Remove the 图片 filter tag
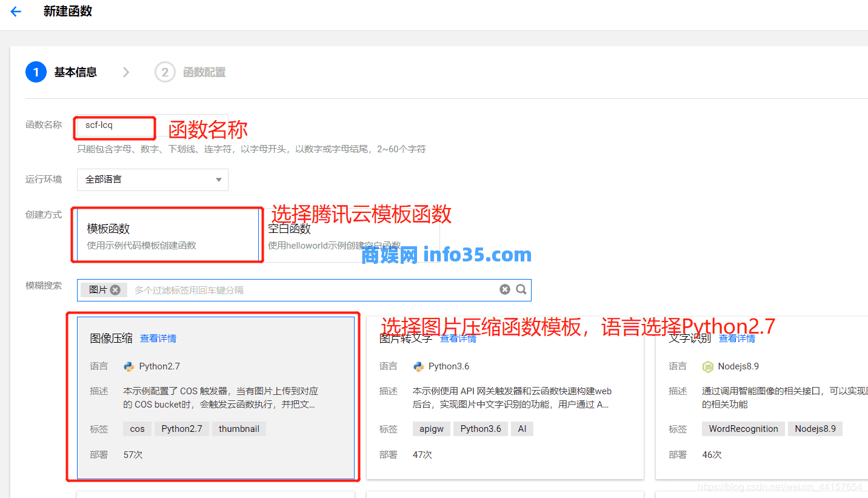 (115, 290)
